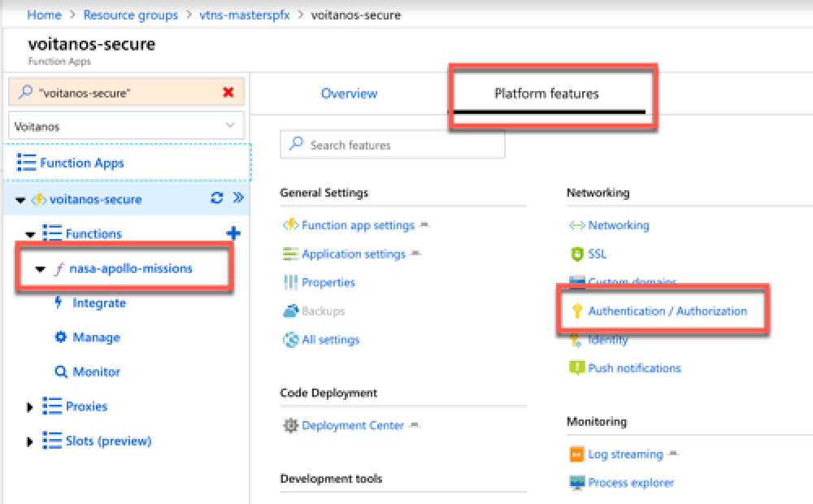
Task: Click the Function Apps list icon
Action: [x=27, y=163]
